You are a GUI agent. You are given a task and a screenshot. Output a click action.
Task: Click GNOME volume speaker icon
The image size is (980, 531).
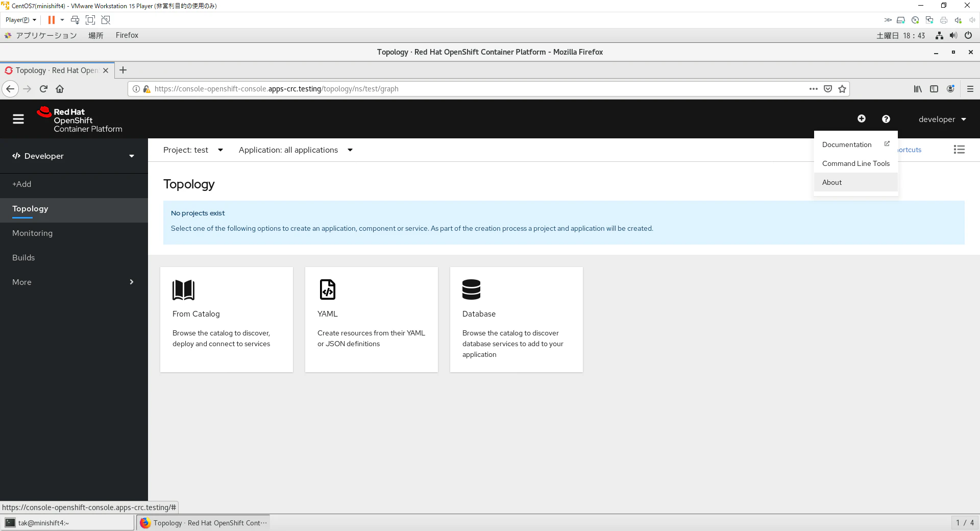953,35
